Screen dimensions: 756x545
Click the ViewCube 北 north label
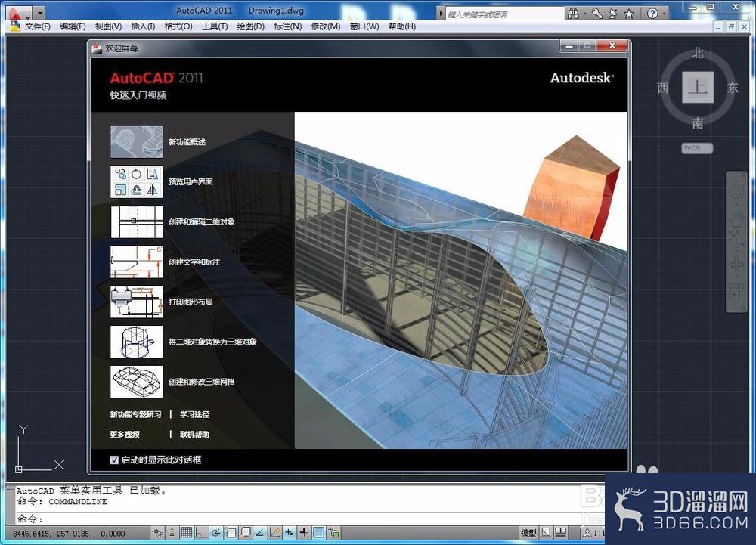pos(698,52)
